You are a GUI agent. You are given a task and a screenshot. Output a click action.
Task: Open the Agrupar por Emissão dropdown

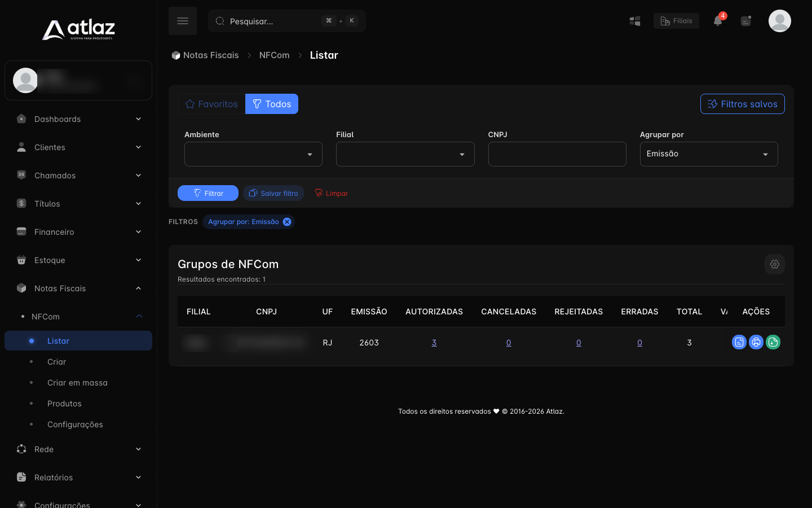point(709,154)
